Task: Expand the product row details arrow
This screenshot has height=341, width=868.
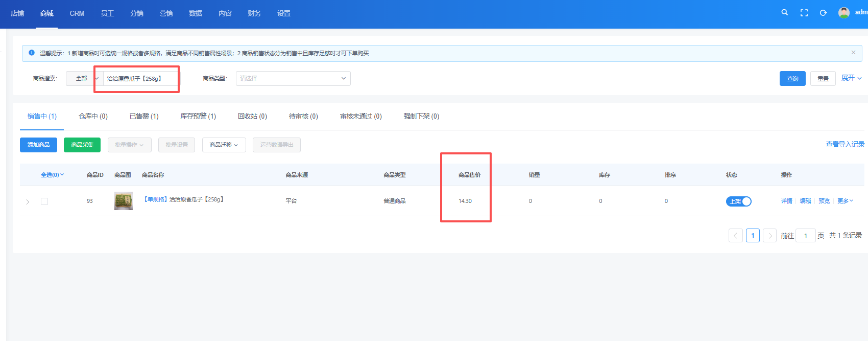Action: [28, 202]
